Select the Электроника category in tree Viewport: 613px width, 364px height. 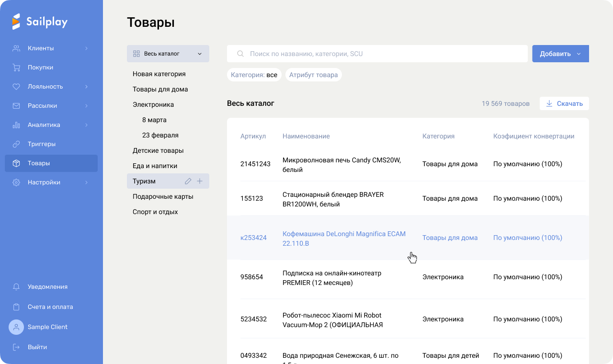pos(153,104)
